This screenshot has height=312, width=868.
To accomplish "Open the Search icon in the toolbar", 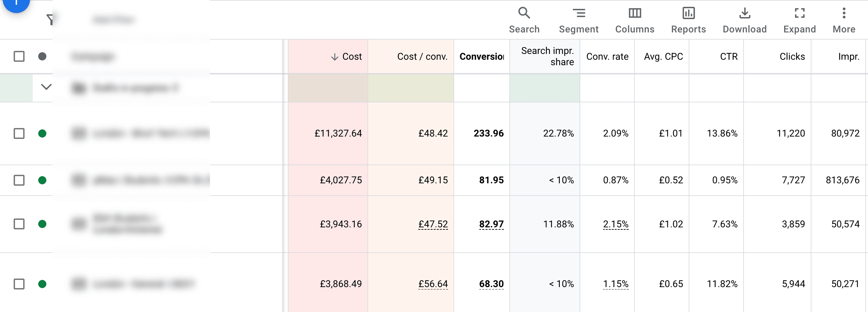I will point(524,13).
